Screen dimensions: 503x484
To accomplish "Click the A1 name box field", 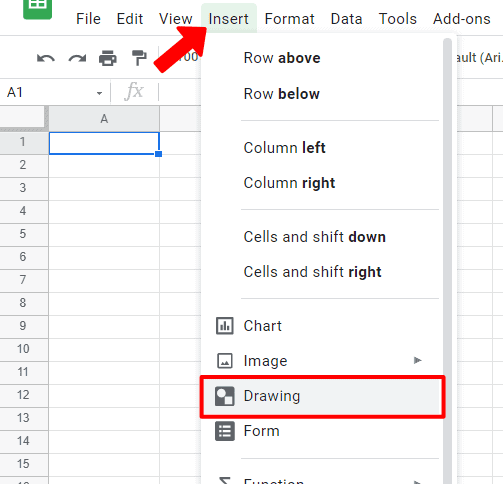I will pos(55,92).
